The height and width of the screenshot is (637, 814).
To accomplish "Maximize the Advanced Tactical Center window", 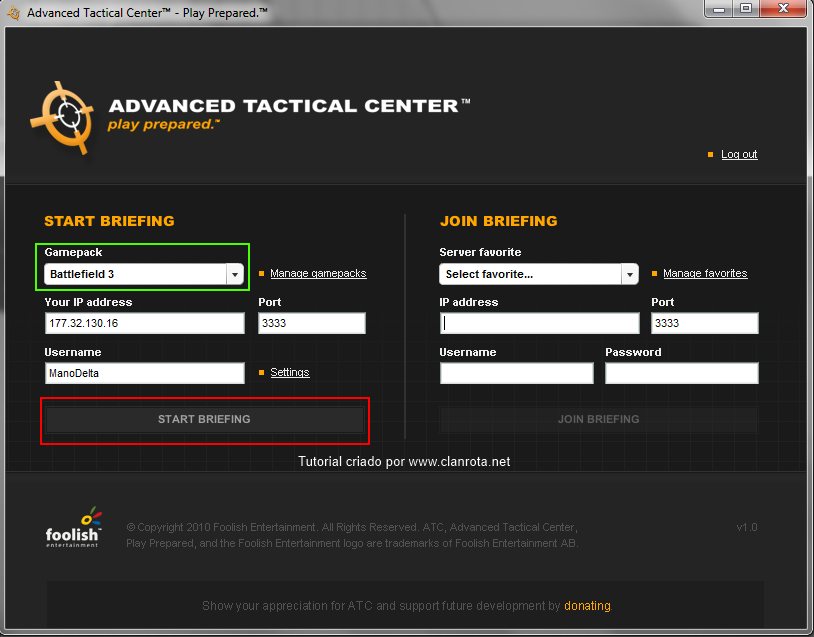I will click(746, 9).
